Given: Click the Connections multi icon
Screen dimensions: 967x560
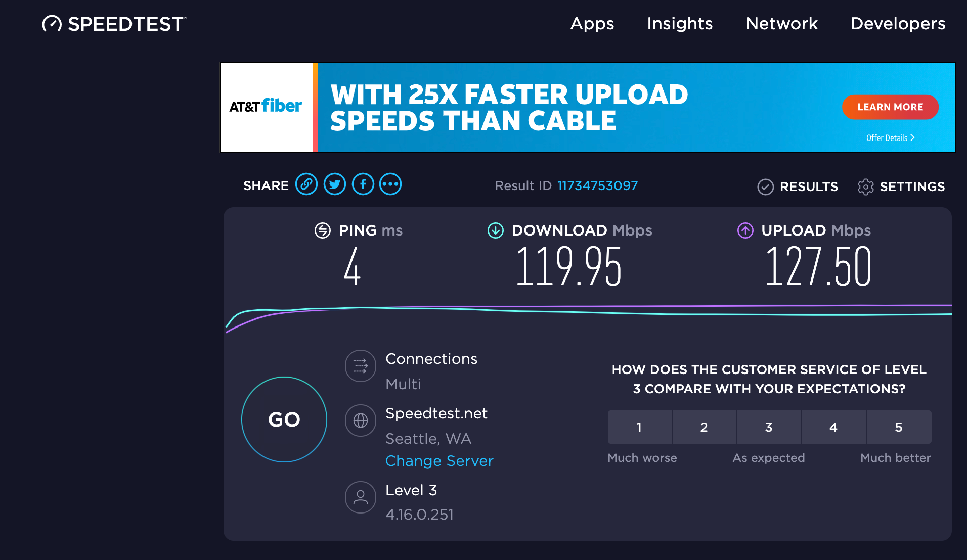Looking at the screenshot, I should tap(361, 366).
